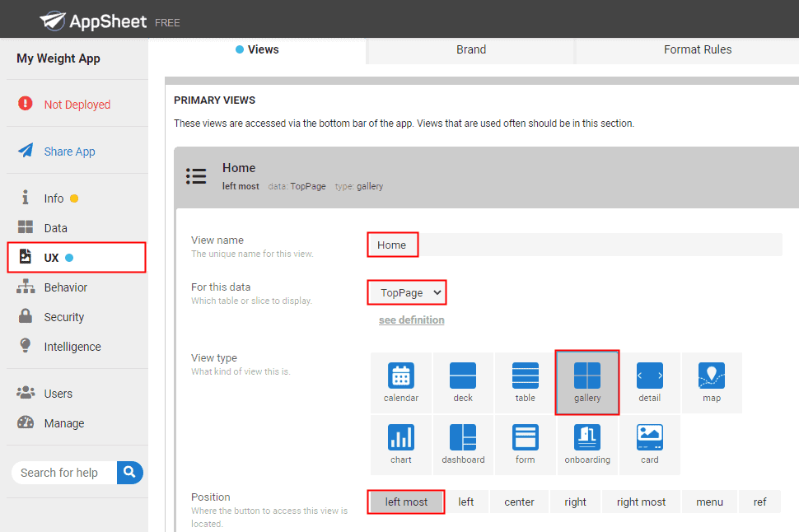Open the Share App paper plane icon
799x532 pixels.
click(x=26, y=151)
